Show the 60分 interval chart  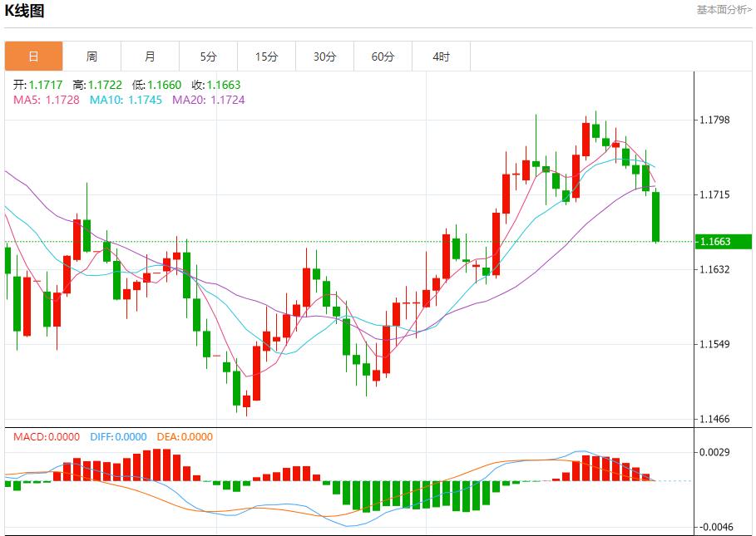pyautogui.click(x=383, y=57)
